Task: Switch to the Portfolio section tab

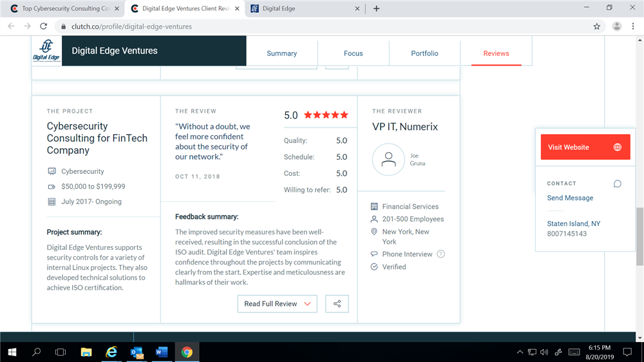Action: coord(424,53)
